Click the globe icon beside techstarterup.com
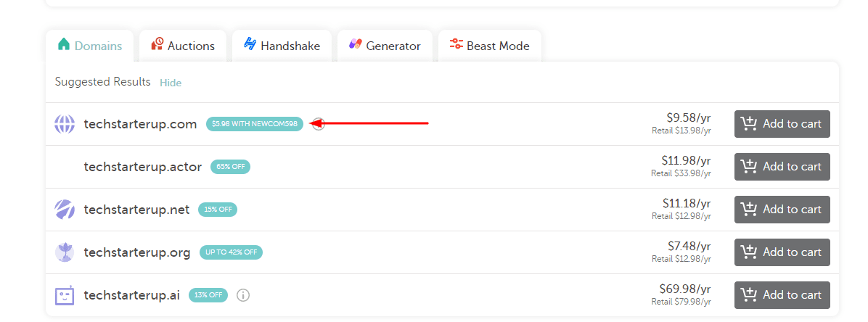 pyautogui.click(x=64, y=124)
